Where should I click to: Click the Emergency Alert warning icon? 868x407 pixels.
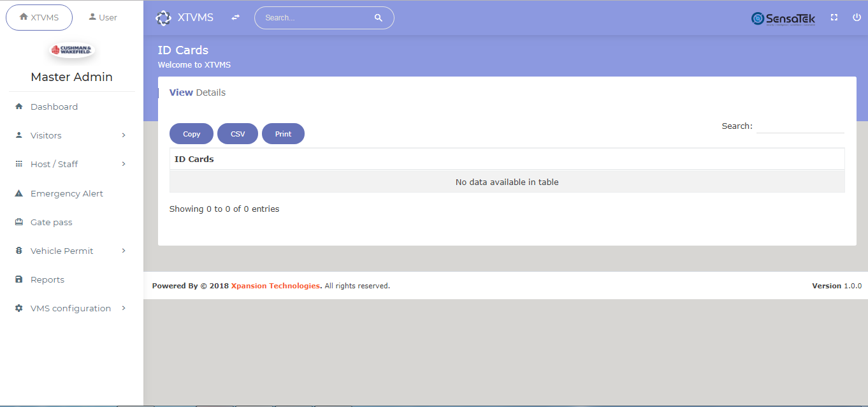coord(18,193)
